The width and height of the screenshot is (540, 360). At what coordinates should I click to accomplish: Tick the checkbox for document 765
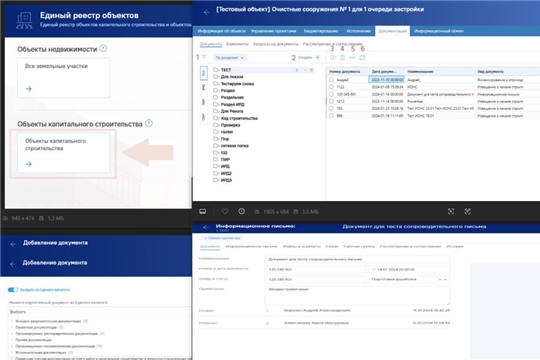[x=331, y=109]
